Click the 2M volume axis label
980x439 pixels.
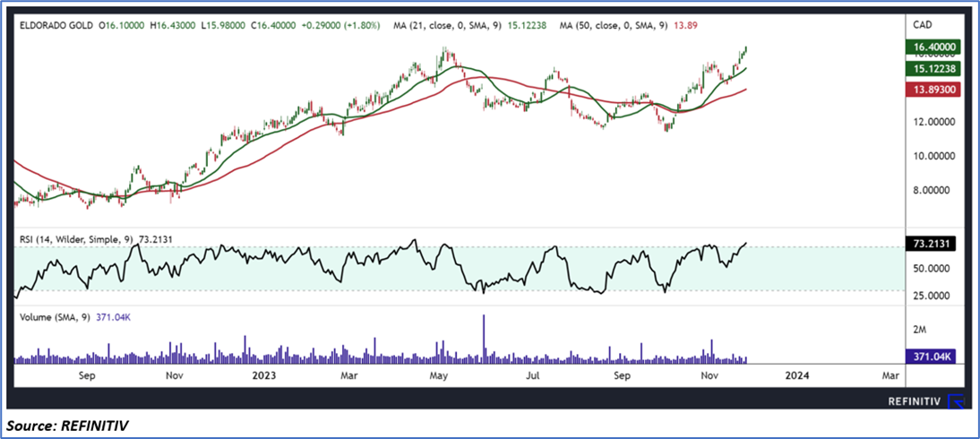[x=919, y=329]
